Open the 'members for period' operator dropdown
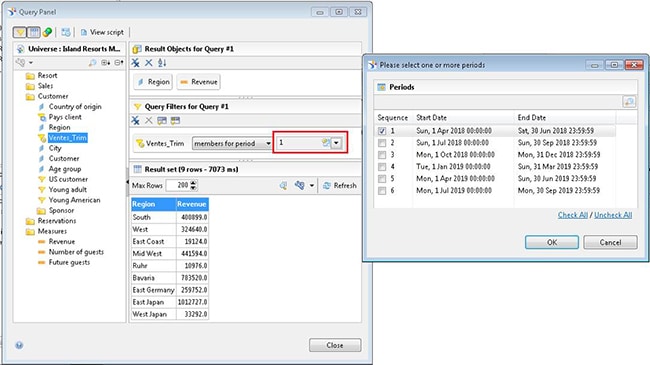The width and height of the screenshot is (650, 365). point(232,144)
